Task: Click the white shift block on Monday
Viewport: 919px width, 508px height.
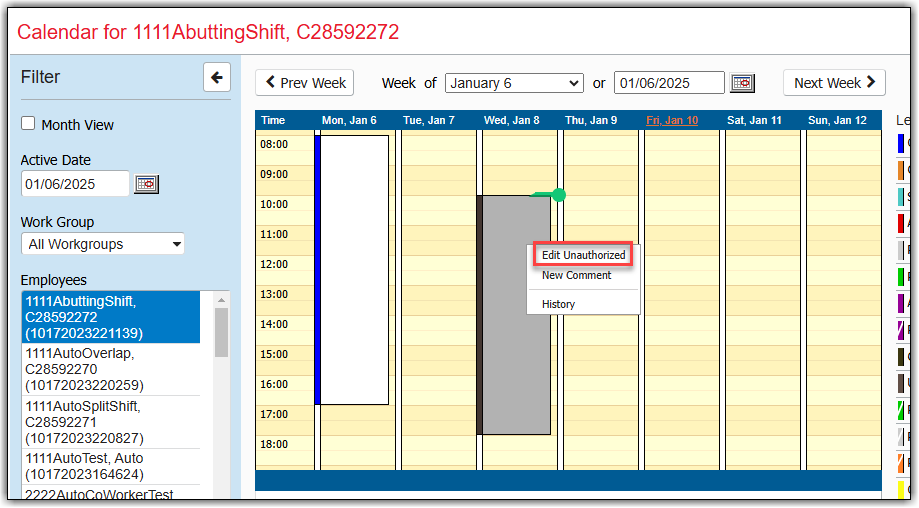Action: pos(354,270)
